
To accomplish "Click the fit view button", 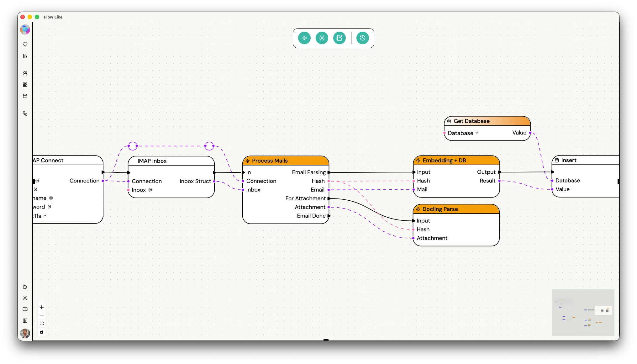I will click(42, 324).
